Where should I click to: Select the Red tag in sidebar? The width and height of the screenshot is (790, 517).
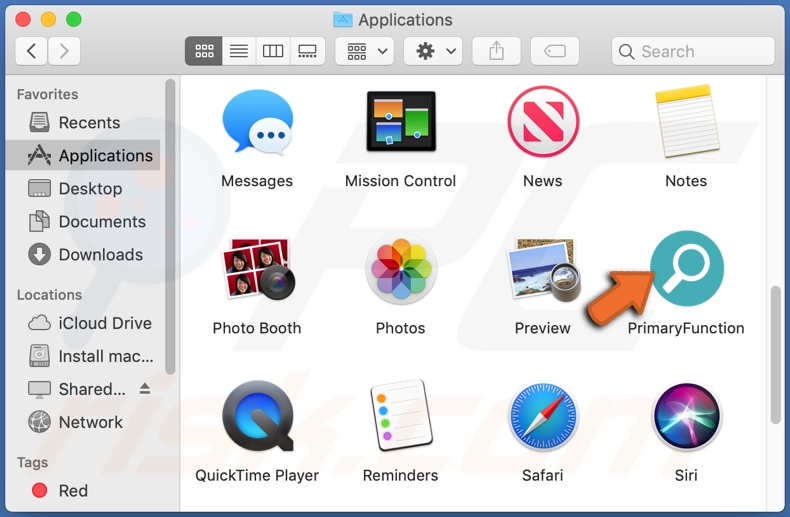click(83, 490)
